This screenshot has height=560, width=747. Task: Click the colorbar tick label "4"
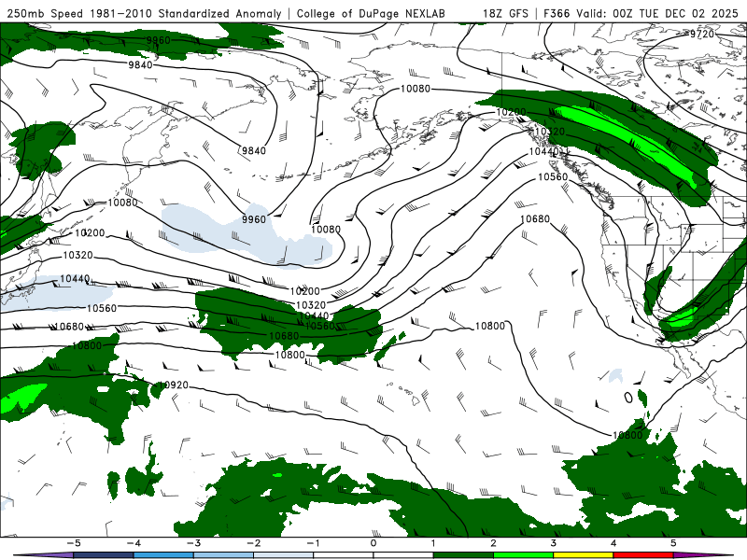click(613, 543)
